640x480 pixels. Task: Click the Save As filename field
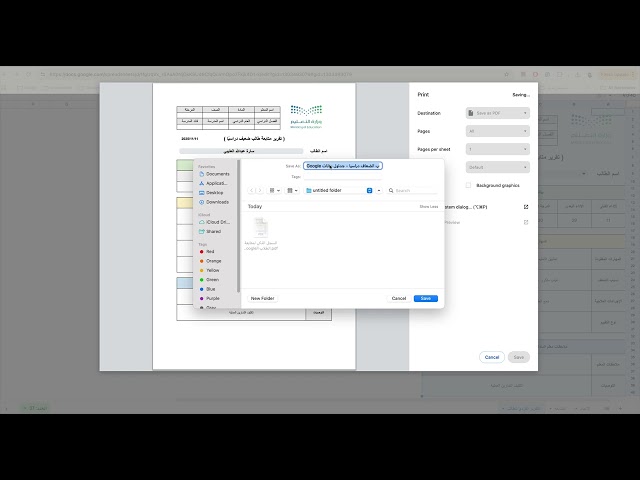[342, 166]
